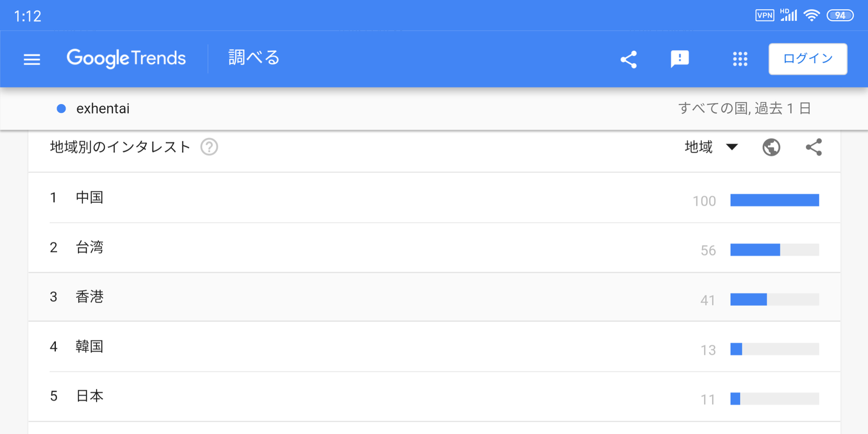Select the 台湾 region row
868x434 pixels.
point(90,248)
